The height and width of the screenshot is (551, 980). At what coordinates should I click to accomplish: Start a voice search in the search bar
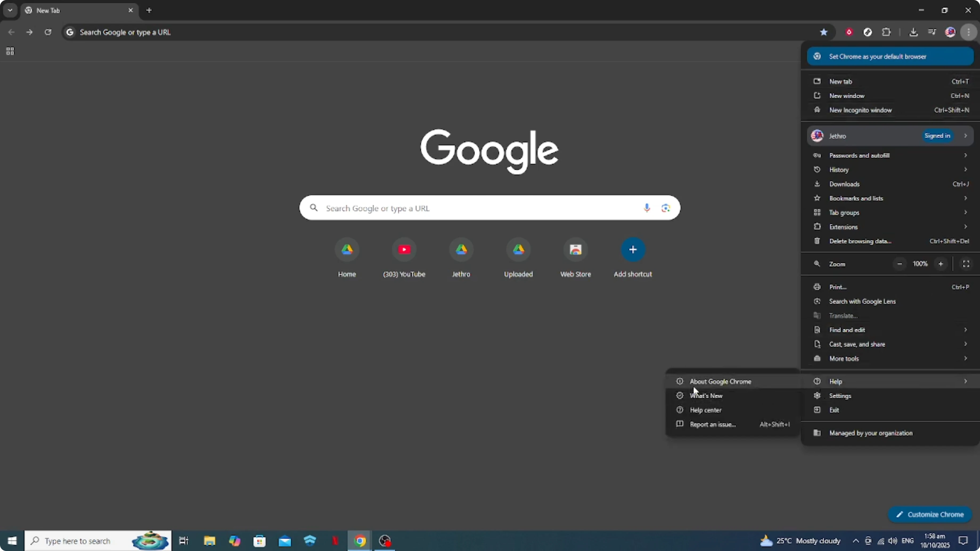[647, 208]
